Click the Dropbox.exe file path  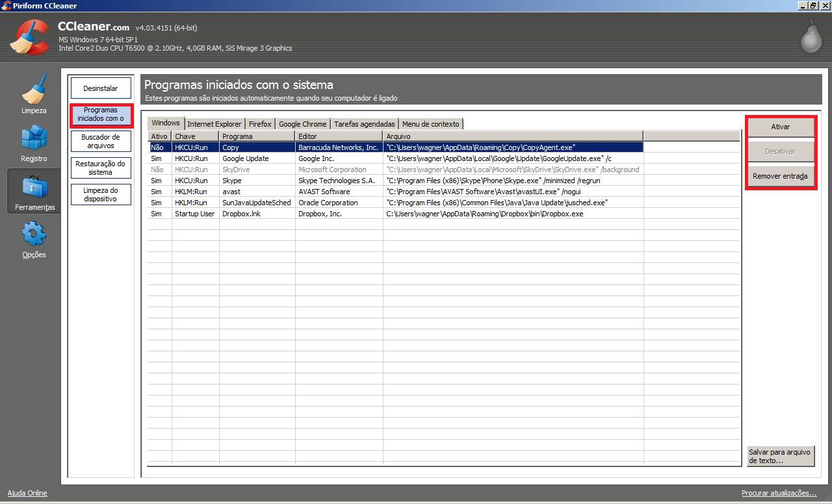pos(484,214)
